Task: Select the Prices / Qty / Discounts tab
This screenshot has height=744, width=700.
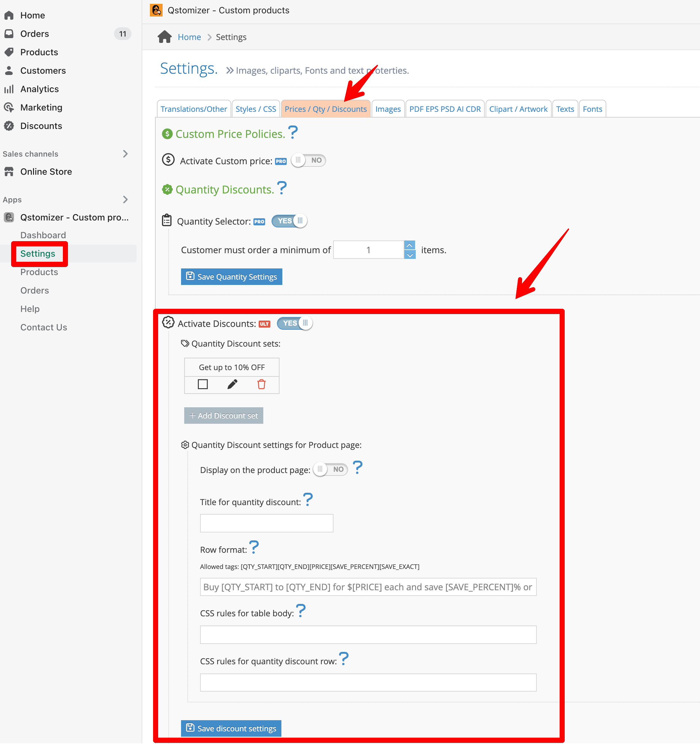Action: [x=326, y=109]
